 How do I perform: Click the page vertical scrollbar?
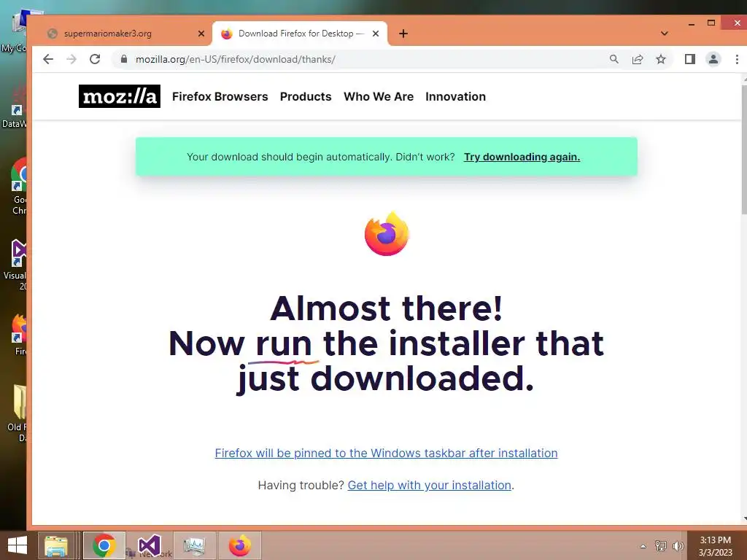743,150
